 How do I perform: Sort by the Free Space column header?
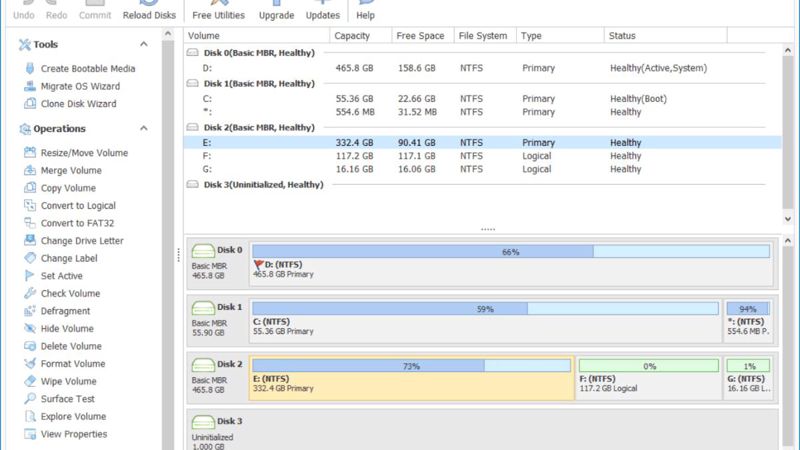[423, 36]
